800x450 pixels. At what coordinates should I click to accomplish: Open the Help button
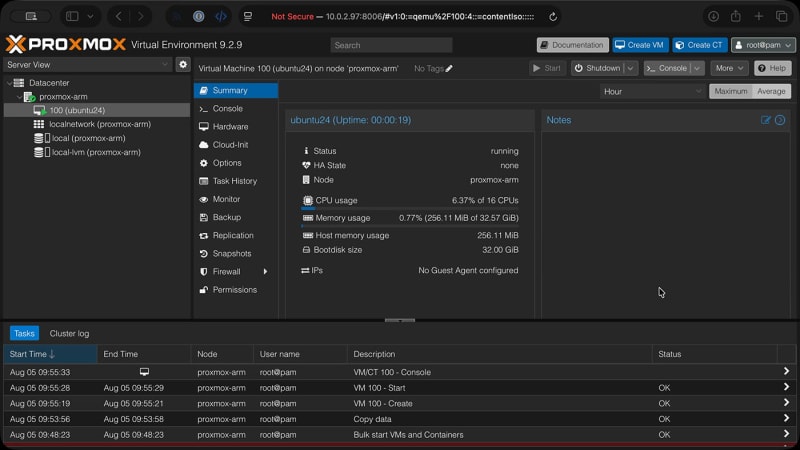[772, 68]
